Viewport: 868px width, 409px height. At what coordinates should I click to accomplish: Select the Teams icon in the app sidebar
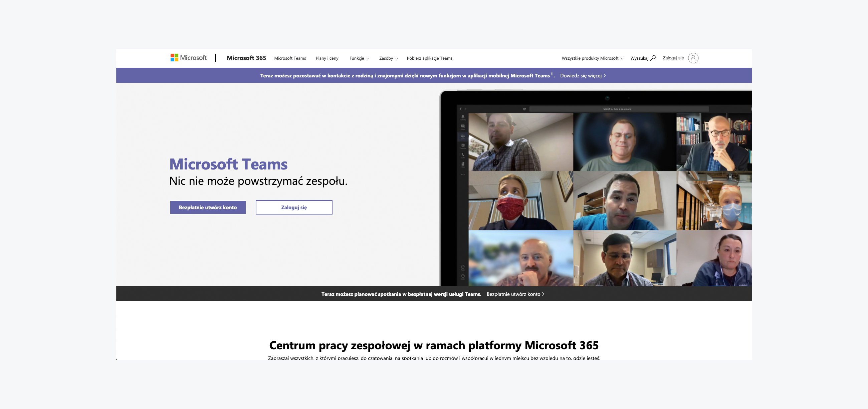tap(463, 136)
